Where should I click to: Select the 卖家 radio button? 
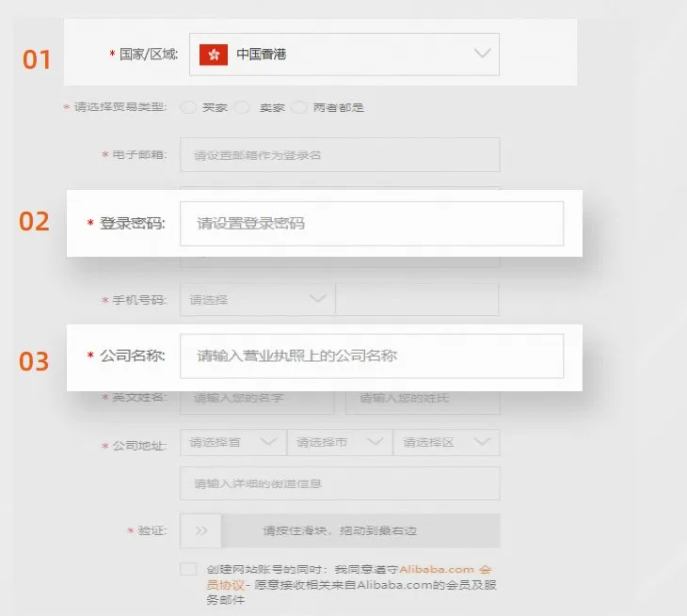coord(243,107)
